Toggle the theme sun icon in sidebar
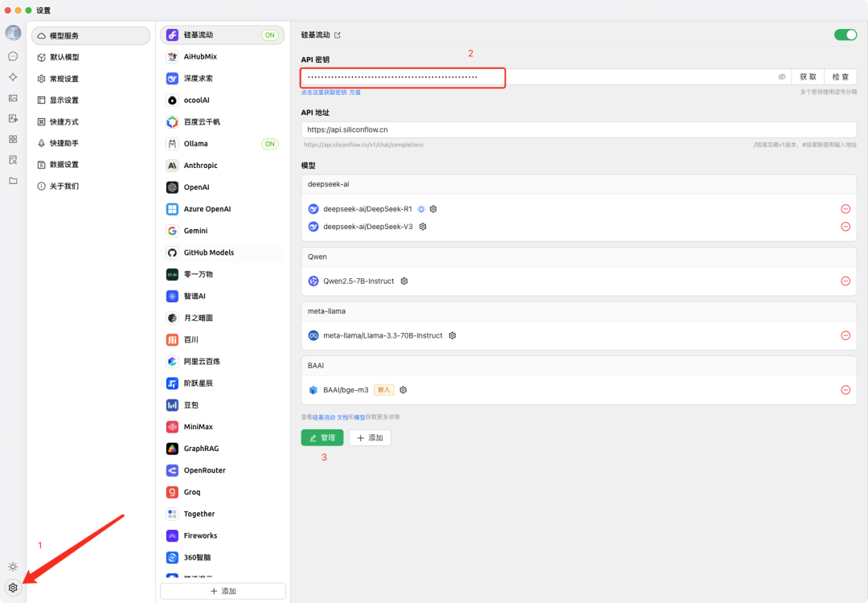This screenshot has width=868, height=603. coord(13,567)
